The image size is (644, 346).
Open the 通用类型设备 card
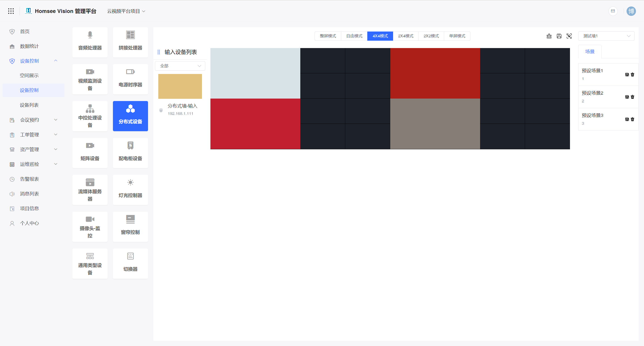(x=90, y=264)
